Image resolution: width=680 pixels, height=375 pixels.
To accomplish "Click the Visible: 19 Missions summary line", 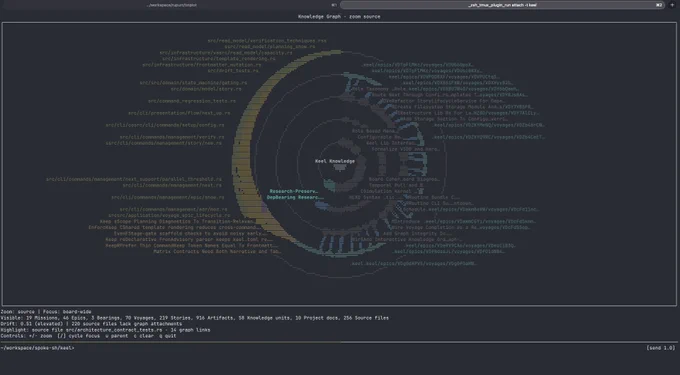I will 194,318.
